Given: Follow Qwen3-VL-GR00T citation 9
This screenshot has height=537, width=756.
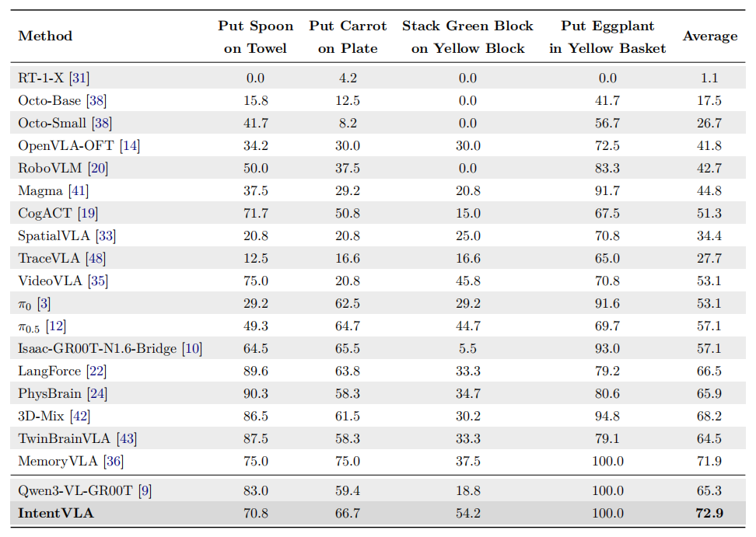Looking at the screenshot, I should coord(145,491).
